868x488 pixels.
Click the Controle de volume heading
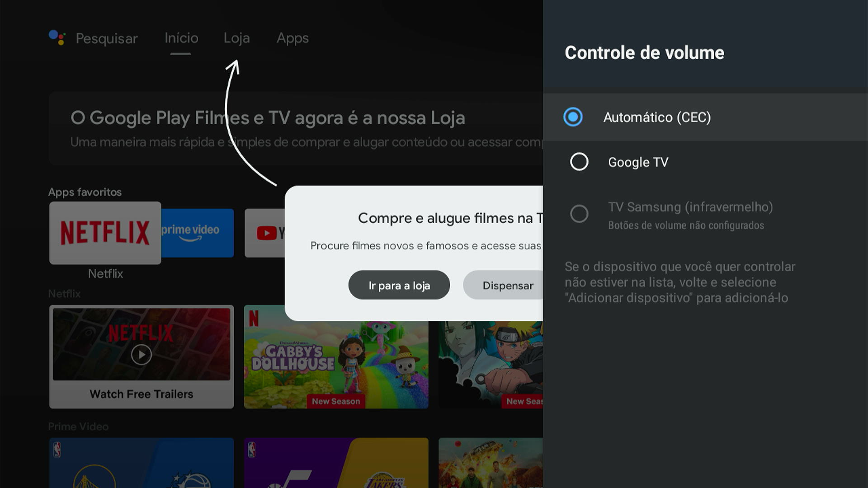644,53
